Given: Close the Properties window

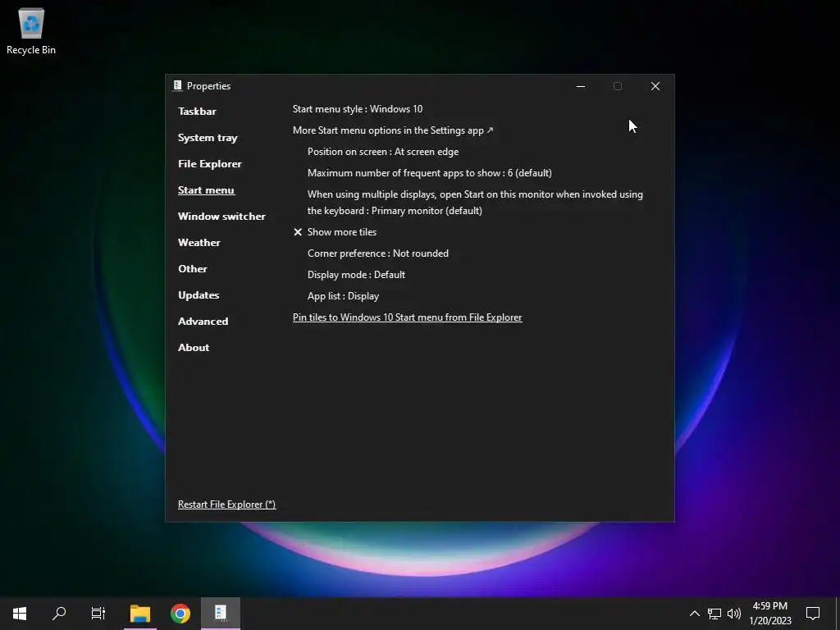Looking at the screenshot, I should click(655, 86).
